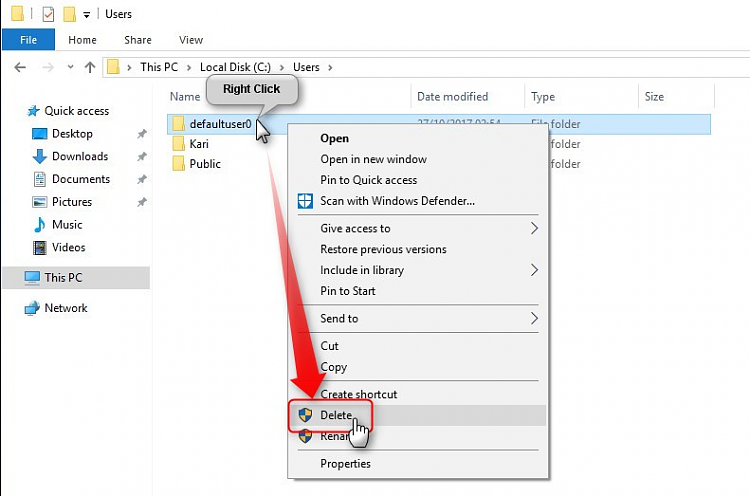Viewport: 750px width, 496px height.
Task: Click the This PC computer icon
Action: point(32,278)
